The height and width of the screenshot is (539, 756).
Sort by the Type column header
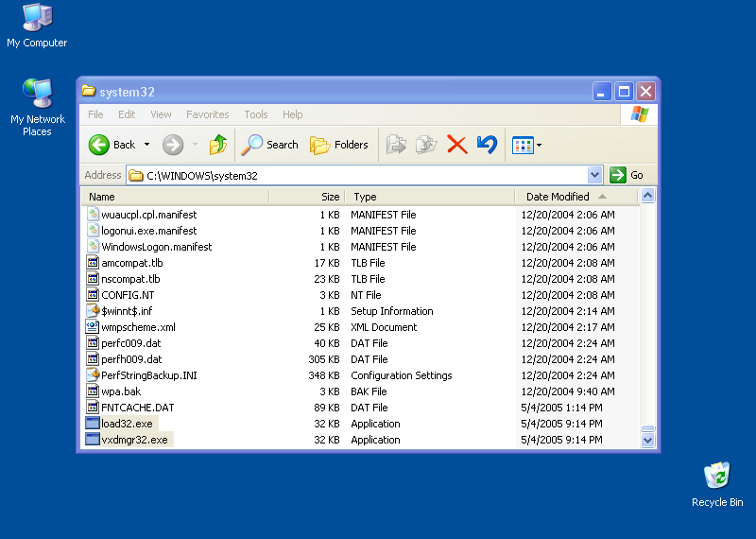430,197
